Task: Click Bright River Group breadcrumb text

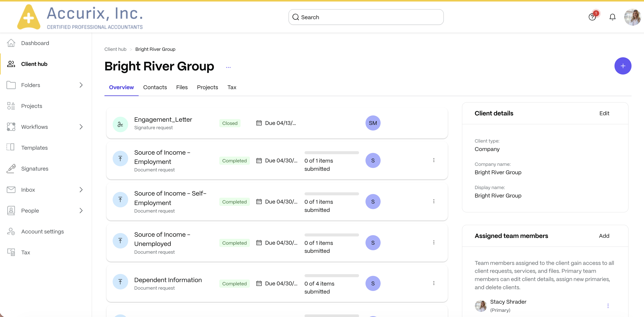Action: 155,49
